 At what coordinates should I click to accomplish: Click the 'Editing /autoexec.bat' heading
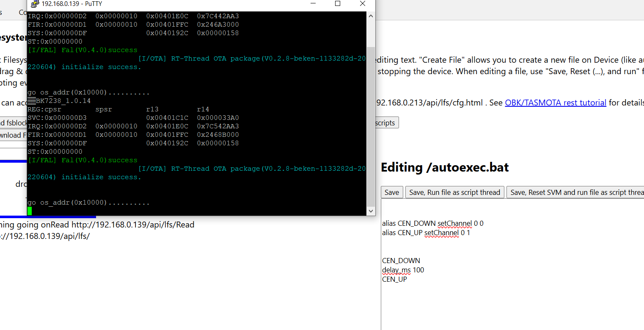[x=445, y=167]
